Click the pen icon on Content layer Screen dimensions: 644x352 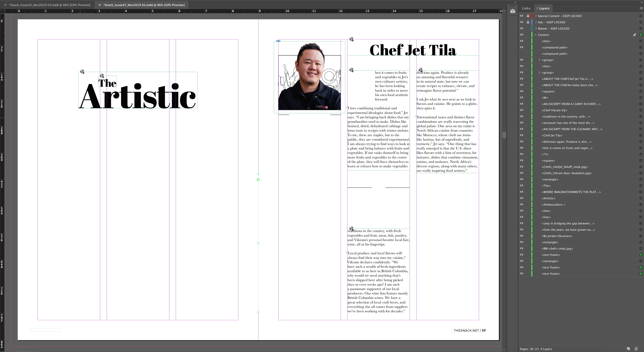point(634,35)
